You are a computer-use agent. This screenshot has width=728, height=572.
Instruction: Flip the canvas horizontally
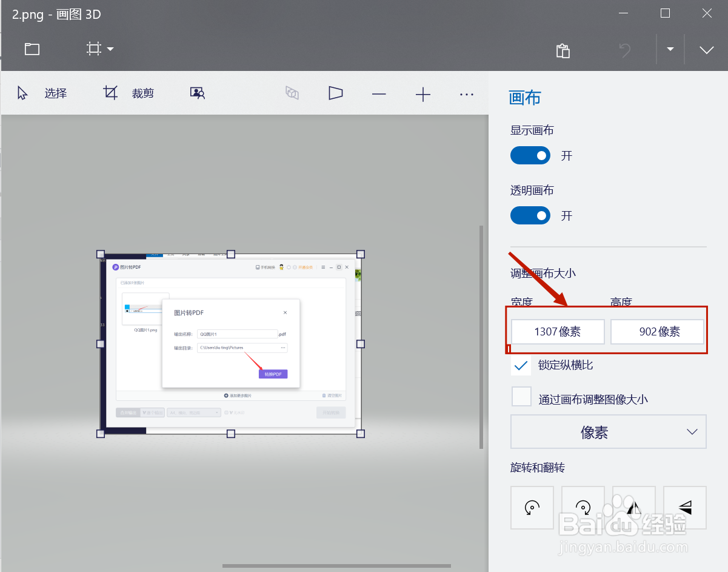(634, 508)
